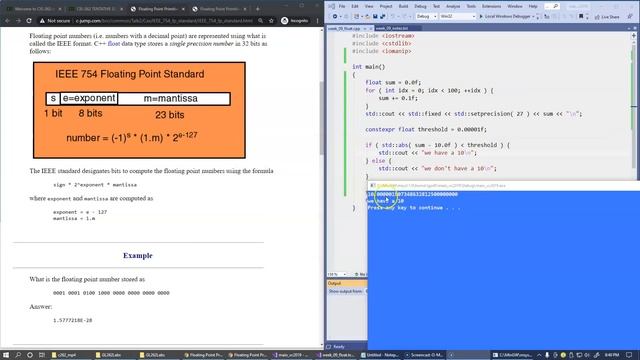Click the Incognito profile indicator
Image resolution: width=640 pixels, height=360 pixels.
295,20
